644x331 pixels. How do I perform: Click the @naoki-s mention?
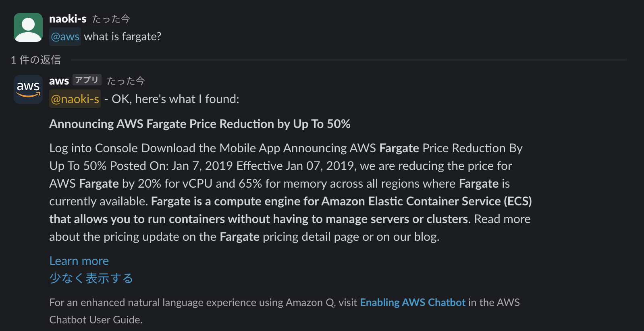tap(75, 99)
